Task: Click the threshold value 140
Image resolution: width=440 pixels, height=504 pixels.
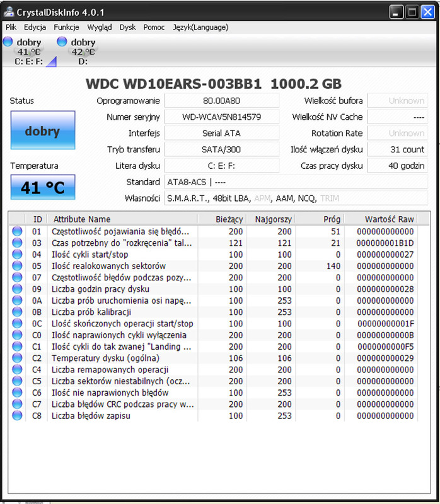Action: coord(333,266)
